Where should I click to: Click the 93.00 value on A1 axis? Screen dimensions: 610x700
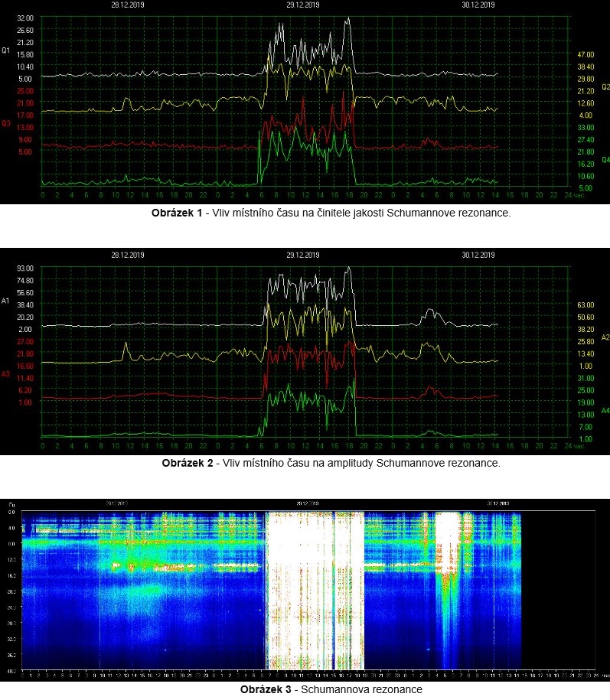click(x=24, y=268)
